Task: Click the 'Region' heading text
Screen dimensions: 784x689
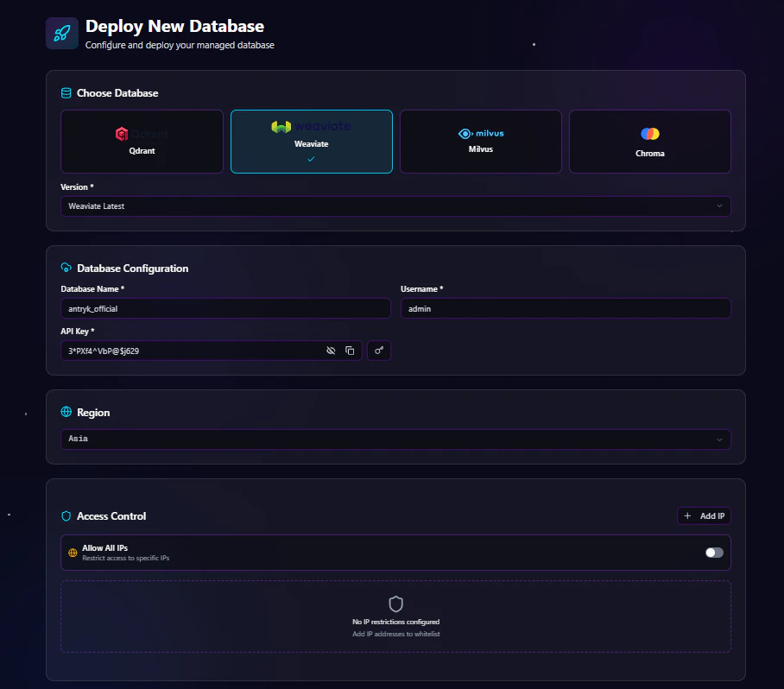Action: 93,413
